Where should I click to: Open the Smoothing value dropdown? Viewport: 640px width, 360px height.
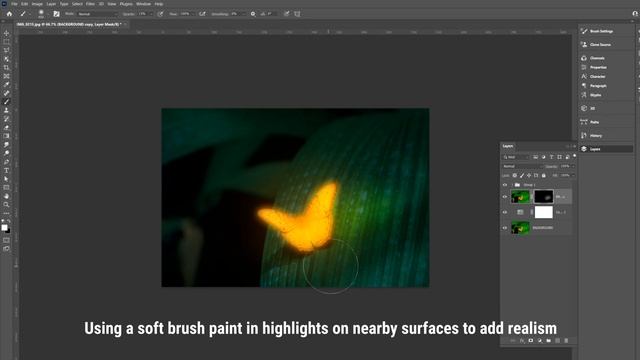244,14
